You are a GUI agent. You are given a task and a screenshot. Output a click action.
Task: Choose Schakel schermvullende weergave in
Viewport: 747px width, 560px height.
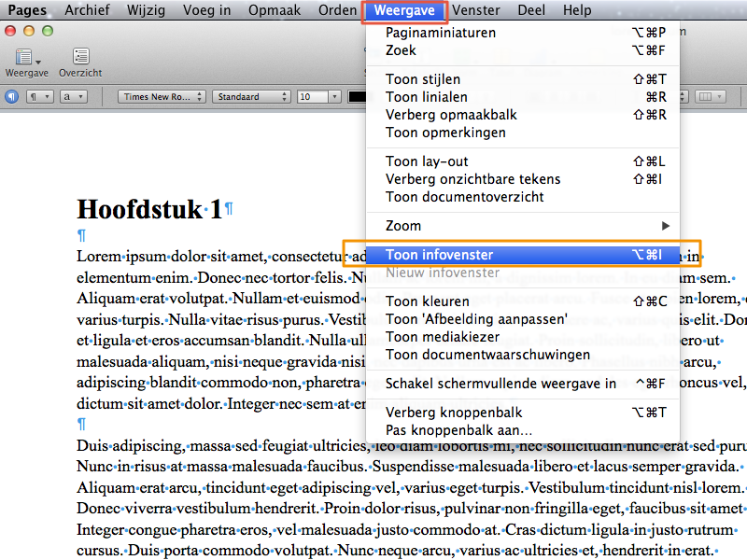tap(523, 384)
